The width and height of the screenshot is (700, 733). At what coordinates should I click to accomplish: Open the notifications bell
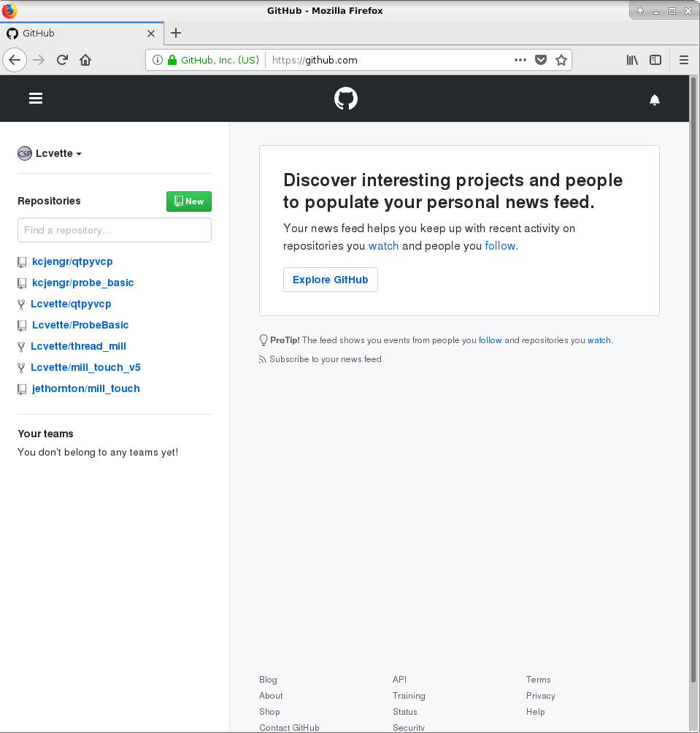coord(655,100)
